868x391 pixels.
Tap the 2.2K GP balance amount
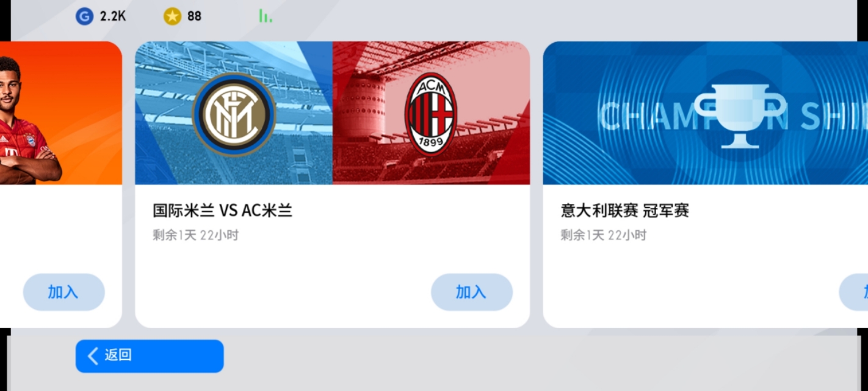point(113,16)
